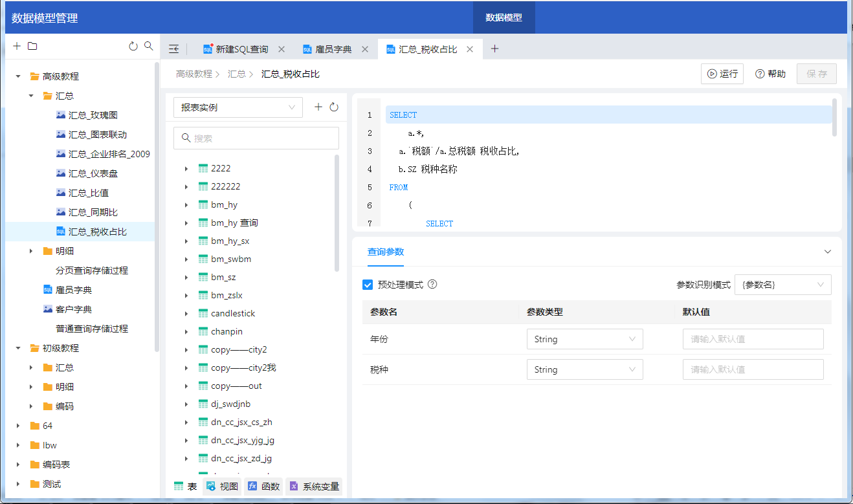This screenshot has height=504, width=853.
Task: Collapse the 查询参数 panel
Action: coord(827,252)
